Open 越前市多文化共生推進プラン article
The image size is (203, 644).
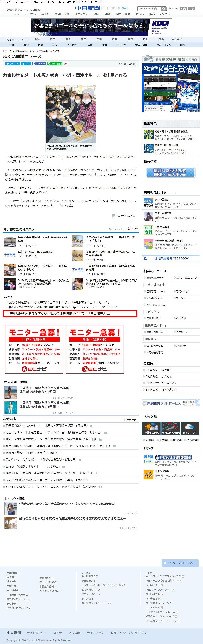51,439
